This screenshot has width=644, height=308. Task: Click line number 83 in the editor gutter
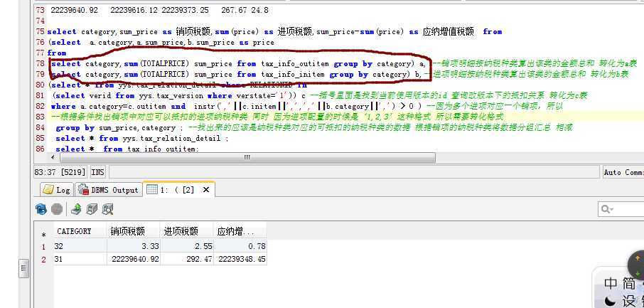[x=40, y=117]
